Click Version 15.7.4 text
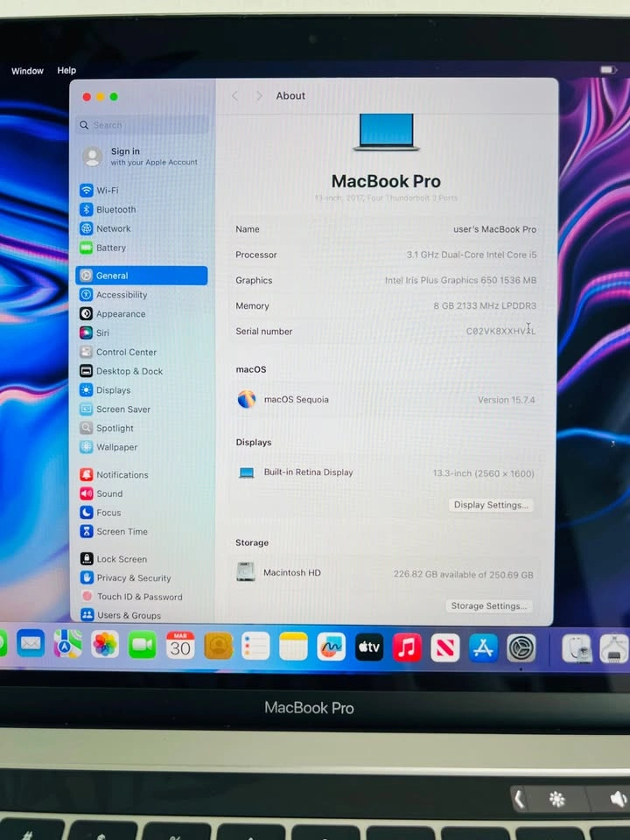 [x=507, y=400]
